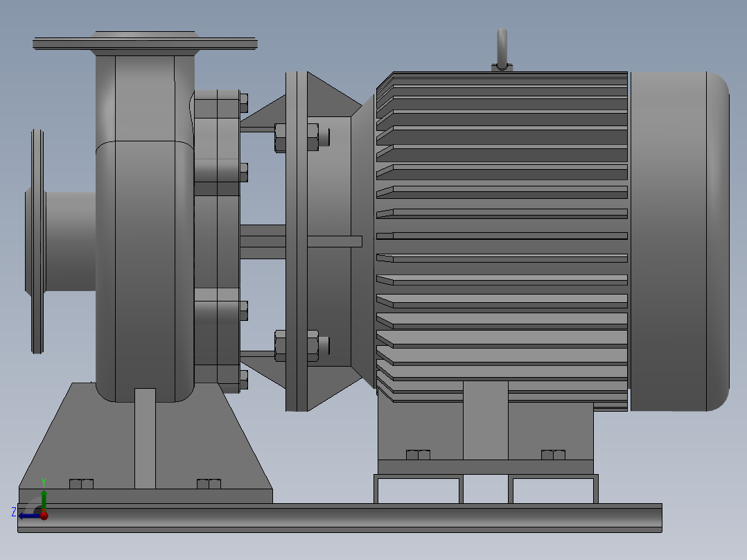Select the lower hex bolt on adapter flange
The height and width of the screenshot is (560, 747).
coord(301,346)
